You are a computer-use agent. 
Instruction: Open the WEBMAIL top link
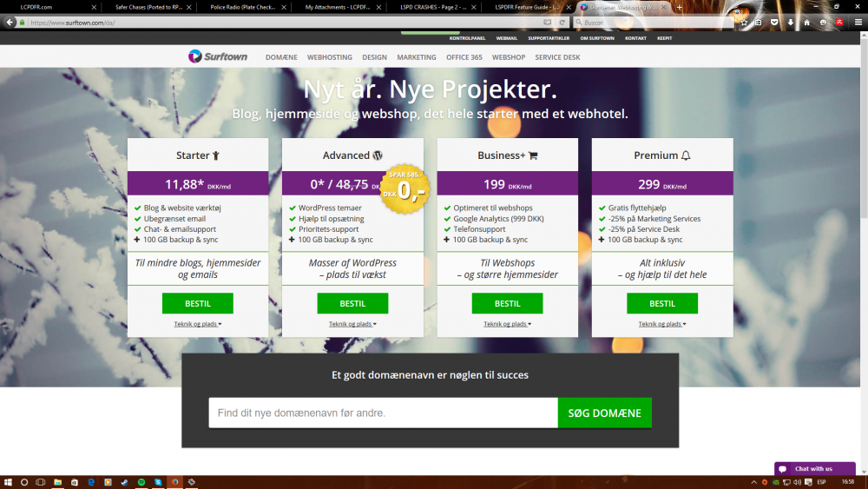[x=507, y=38]
